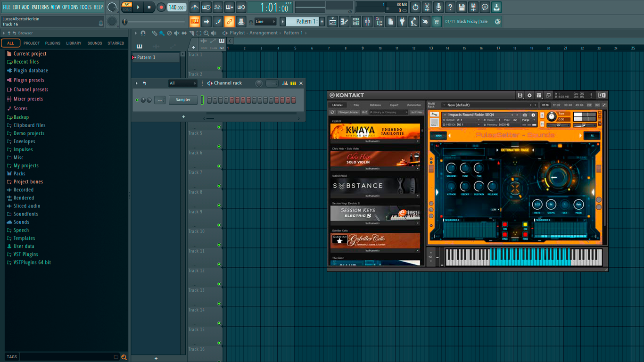644x362 pixels.
Task: Toggle Sequencer A ON button in Kontakt
Action: click(505, 225)
